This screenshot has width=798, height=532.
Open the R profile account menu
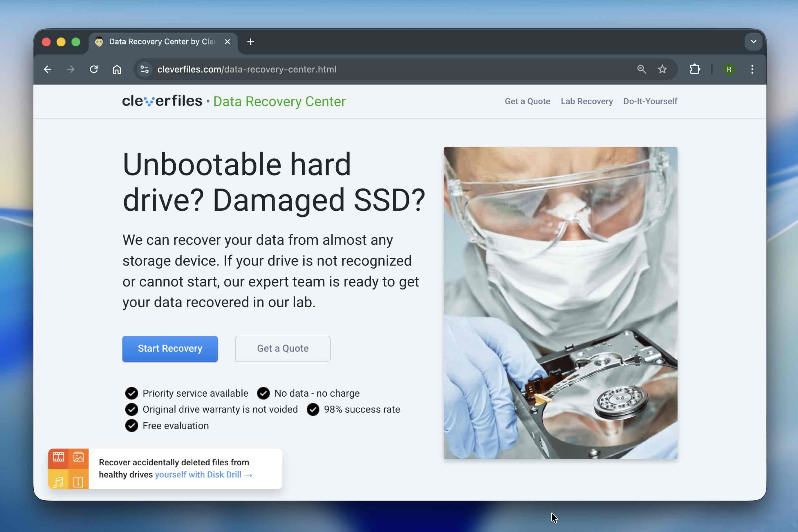(x=729, y=69)
